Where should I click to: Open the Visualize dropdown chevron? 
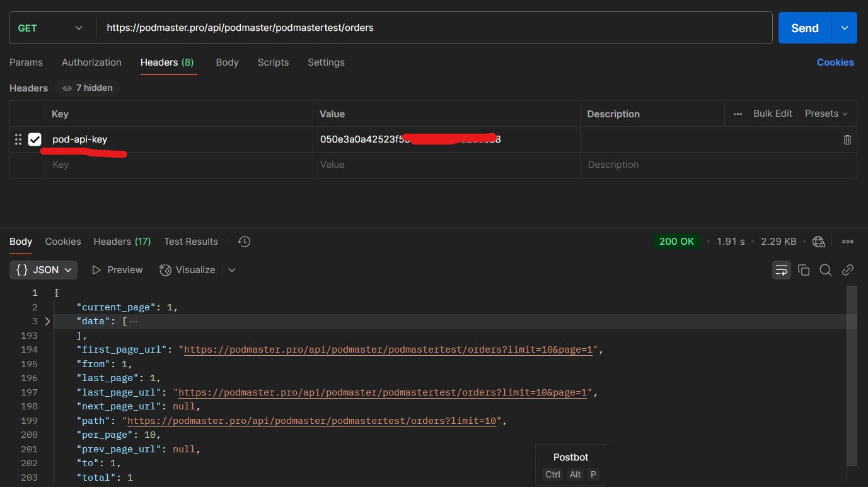(x=232, y=270)
